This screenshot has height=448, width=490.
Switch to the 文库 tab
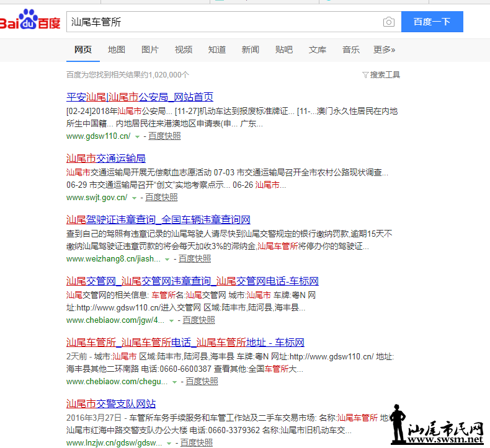(x=318, y=50)
